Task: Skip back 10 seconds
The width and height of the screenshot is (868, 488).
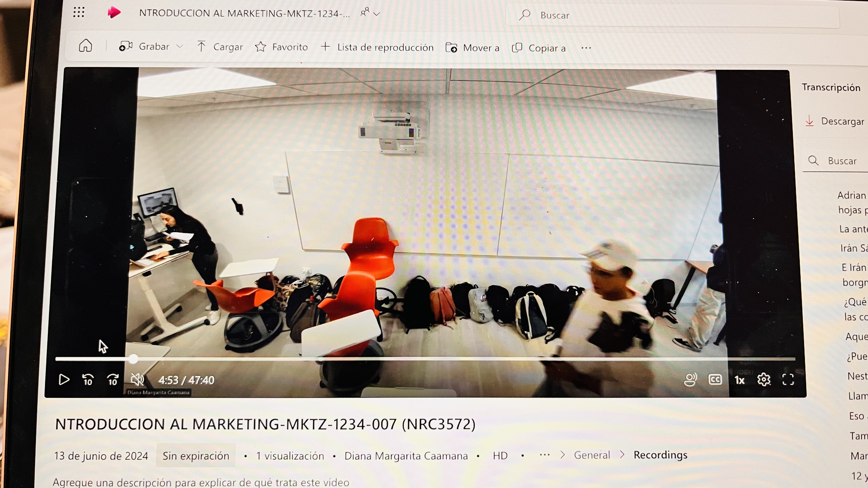Action: click(x=88, y=380)
